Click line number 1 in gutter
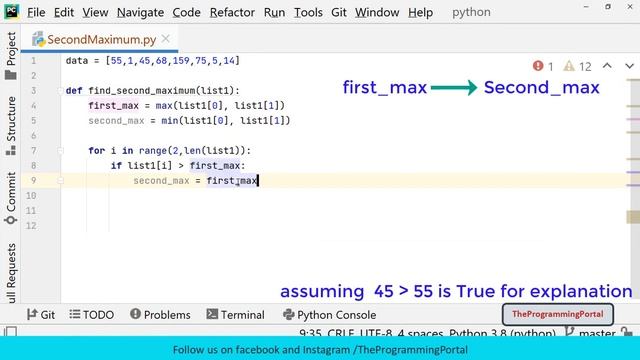The height and width of the screenshot is (360, 640). pos(33,61)
